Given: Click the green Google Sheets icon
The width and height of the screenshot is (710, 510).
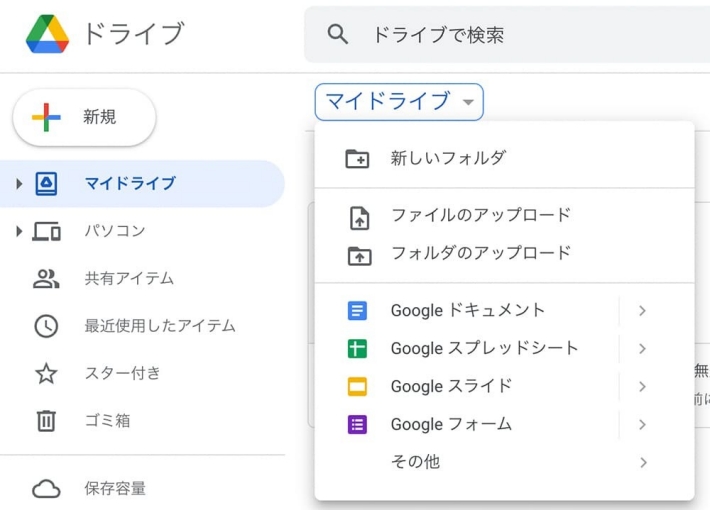Looking at the screenshot, I should (x=357, y=349).
